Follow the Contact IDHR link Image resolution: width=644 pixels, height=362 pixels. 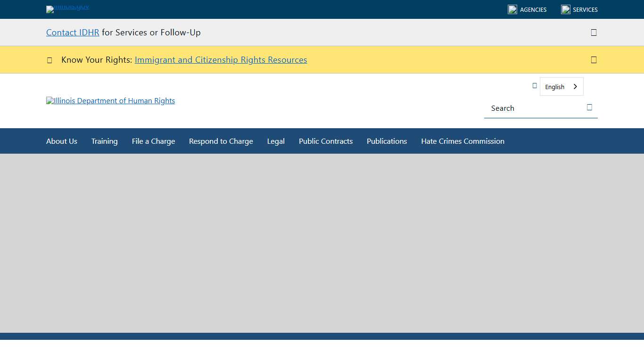[73, 33]
